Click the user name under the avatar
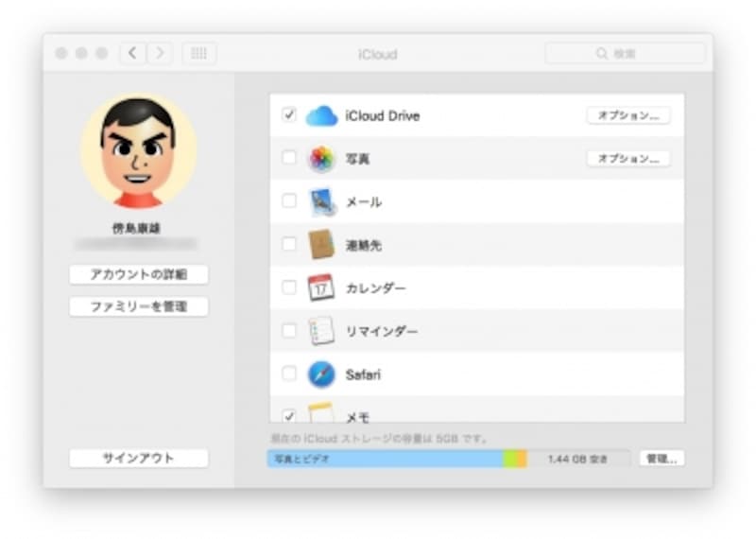This screenshot has height=539, width=756. [136, 228]
